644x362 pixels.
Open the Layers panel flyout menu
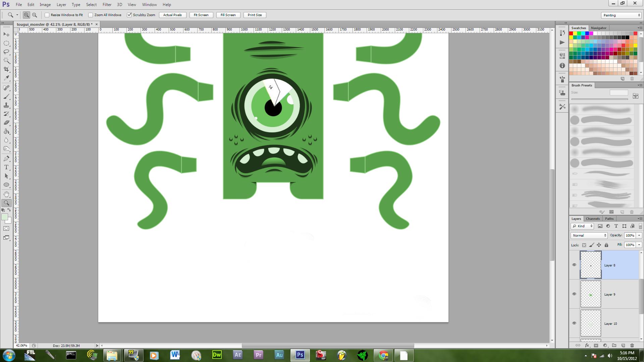(x=639, y=219)
